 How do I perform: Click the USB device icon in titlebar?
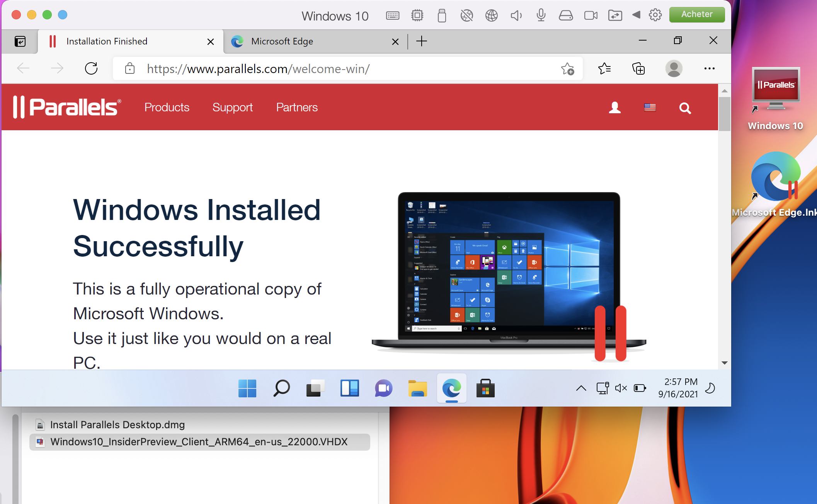[x=442, y=15]
